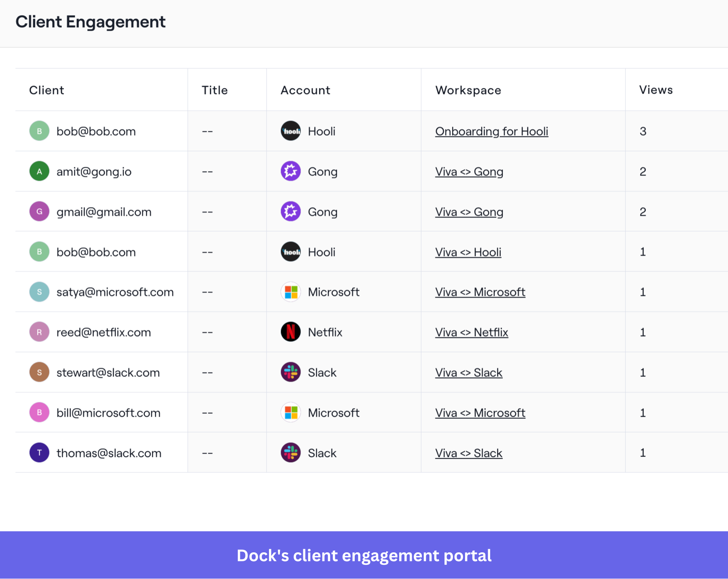Click the G avatar for gmail@gmail.com
This screenshot has width=728, height=579.
pos(39,211)
